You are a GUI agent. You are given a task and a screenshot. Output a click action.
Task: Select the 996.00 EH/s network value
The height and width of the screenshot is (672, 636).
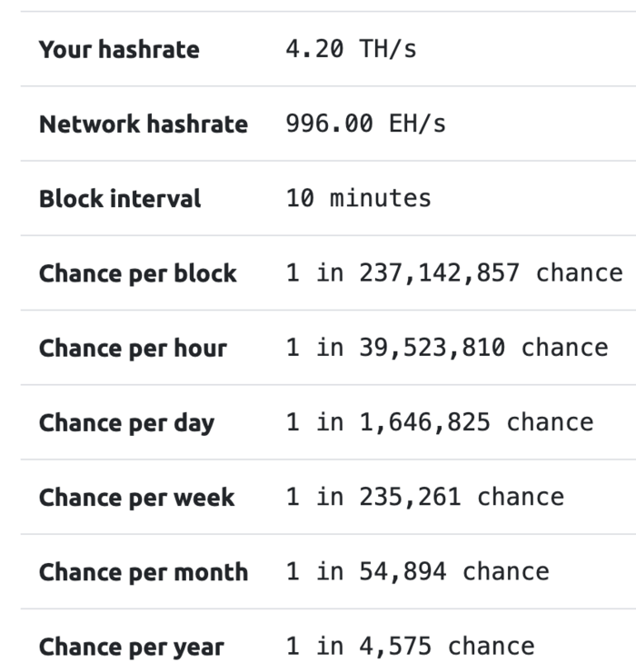click(x=366, y=124)
